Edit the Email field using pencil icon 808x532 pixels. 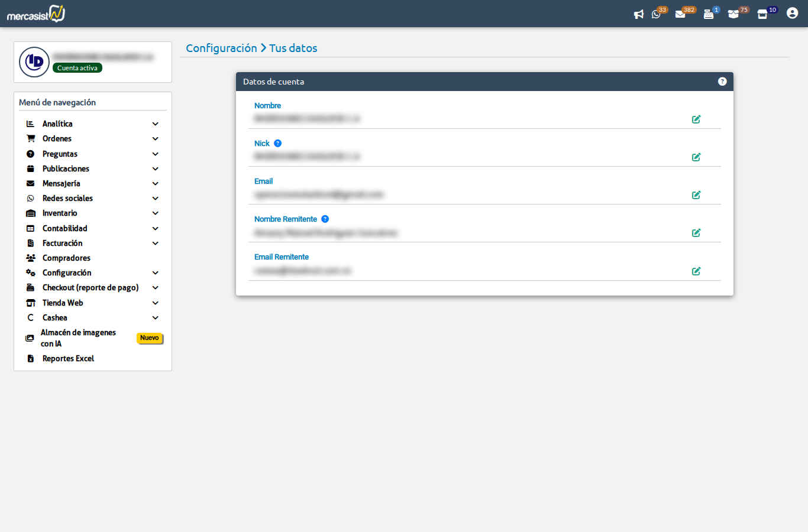696,195
